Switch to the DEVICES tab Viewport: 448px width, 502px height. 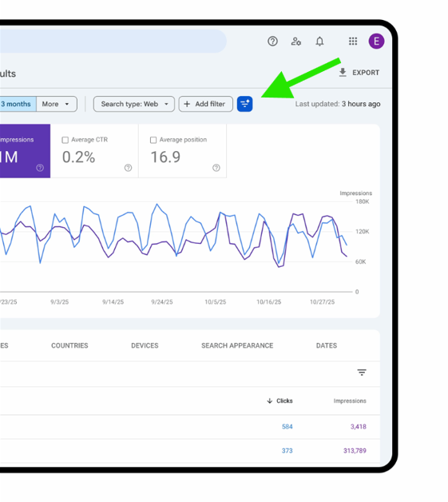coord(145,345)
